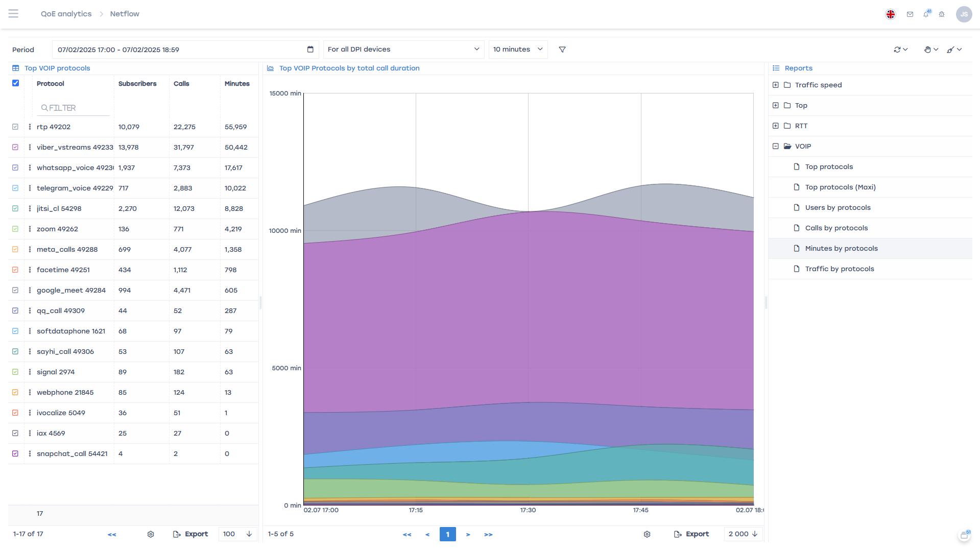Open the mail messages icon
The height and width of the screenshot is (551, 980).
click(x=910, y=14)
